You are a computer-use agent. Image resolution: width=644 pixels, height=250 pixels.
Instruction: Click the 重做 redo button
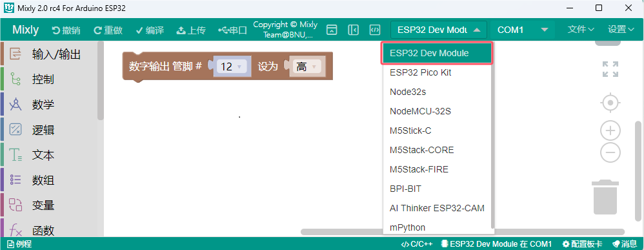pos(108,30)
